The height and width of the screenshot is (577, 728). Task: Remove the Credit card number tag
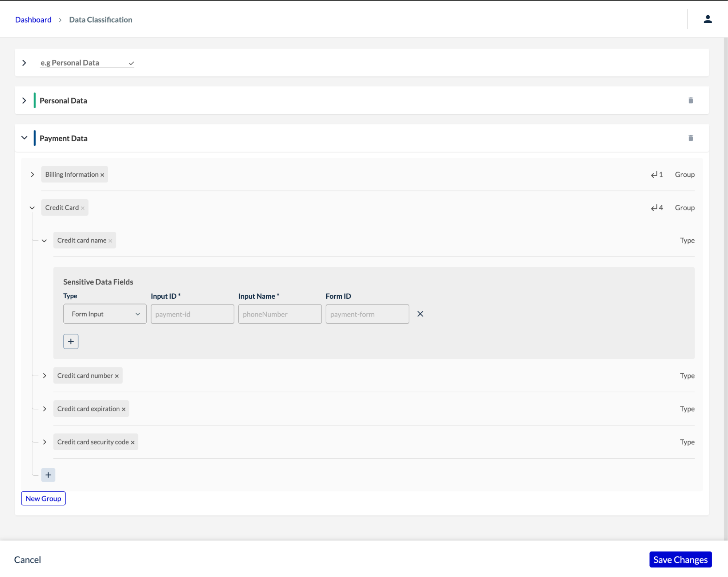click(x=117, y=376)
